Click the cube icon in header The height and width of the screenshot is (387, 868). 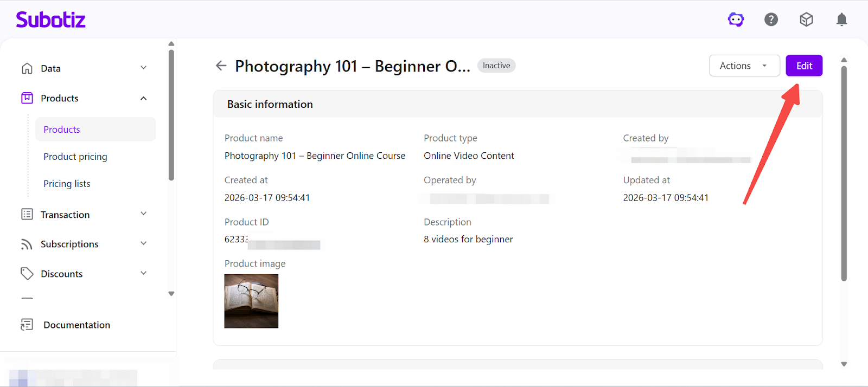(x=806, y=20)
